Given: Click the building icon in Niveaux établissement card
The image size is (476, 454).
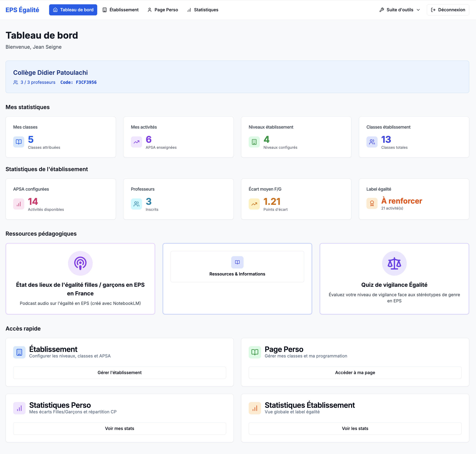Looking at the screenshot, I should (x=254, y=142).
